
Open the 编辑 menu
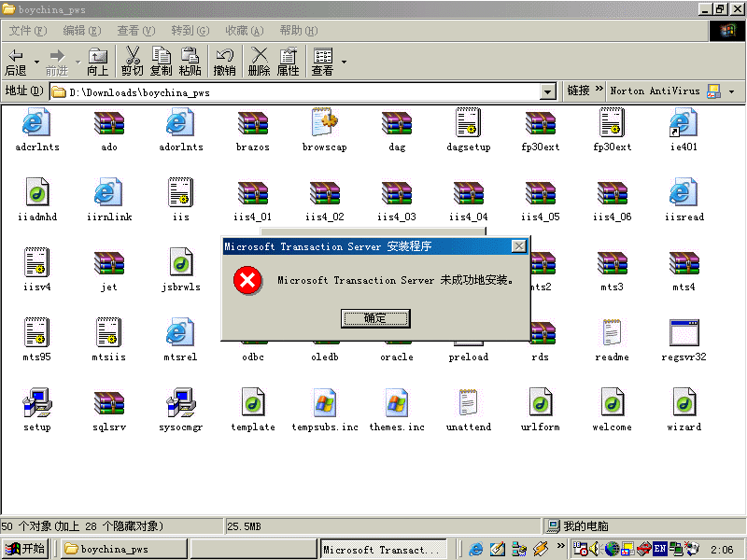82,31
